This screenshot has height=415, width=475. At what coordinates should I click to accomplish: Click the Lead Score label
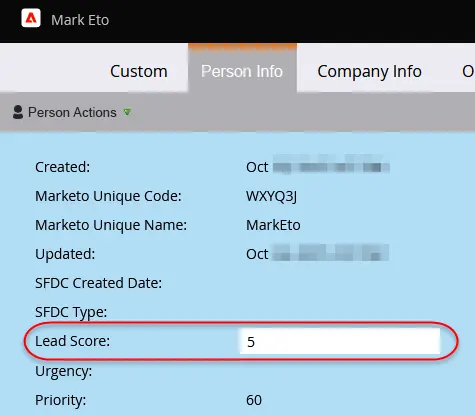pos(72,341)
